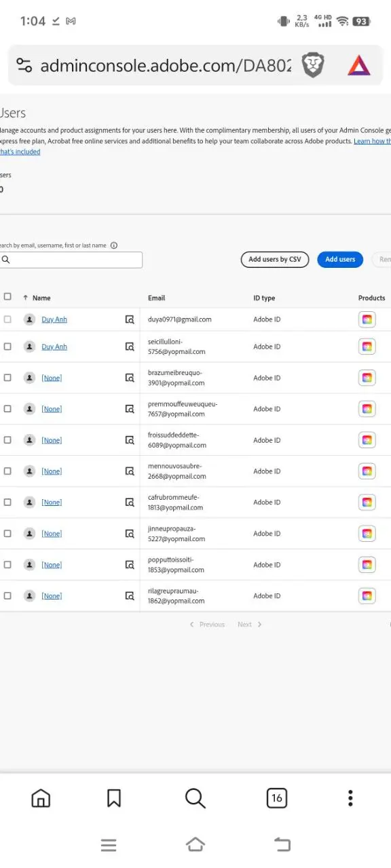This screenshot has height=868, width=391.
Task: Go to Next page of users
Action: pos(249,625)
